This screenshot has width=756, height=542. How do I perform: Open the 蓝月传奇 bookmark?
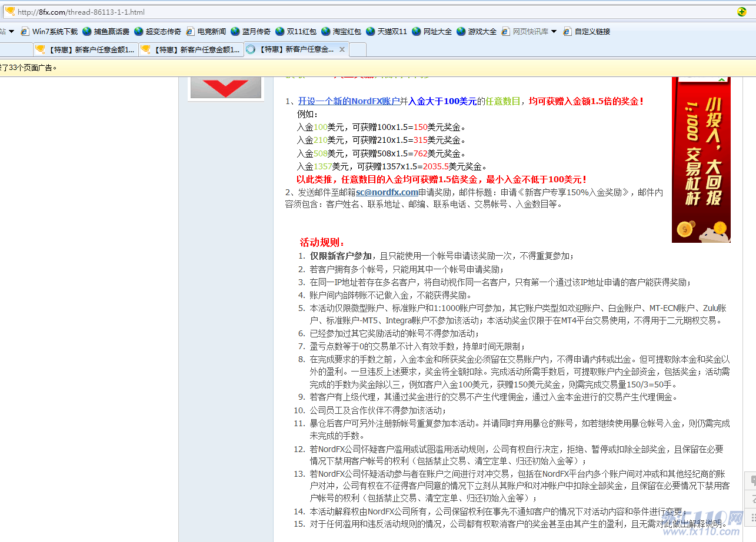click(251, 32)
